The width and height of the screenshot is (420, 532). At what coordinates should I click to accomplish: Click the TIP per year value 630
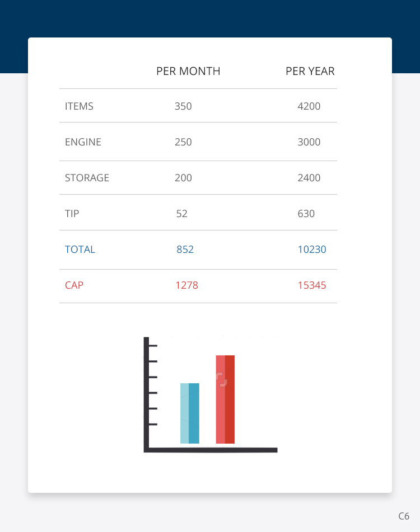point(306,213)
